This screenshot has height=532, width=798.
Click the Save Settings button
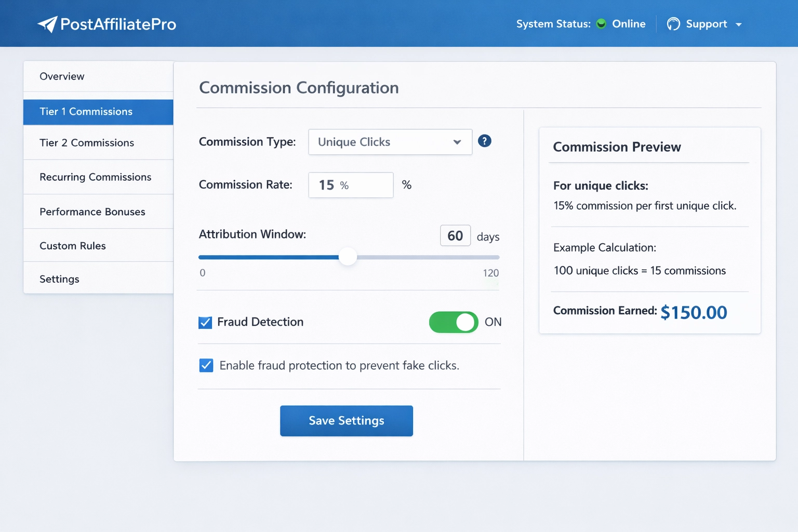point(346,421)
